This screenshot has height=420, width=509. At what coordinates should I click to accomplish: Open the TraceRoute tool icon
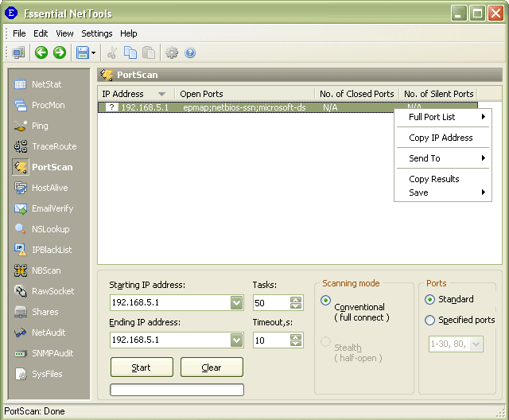20,146
